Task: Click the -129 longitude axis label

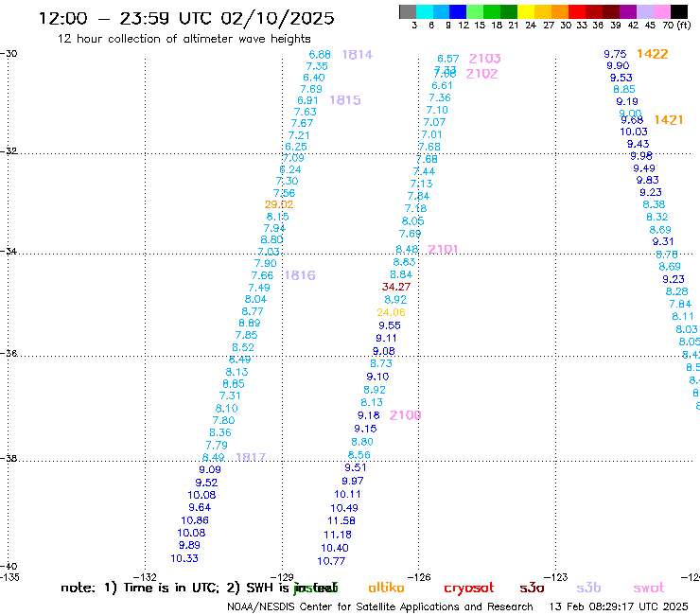Action: pyautogui.click(x=282, y=577)
